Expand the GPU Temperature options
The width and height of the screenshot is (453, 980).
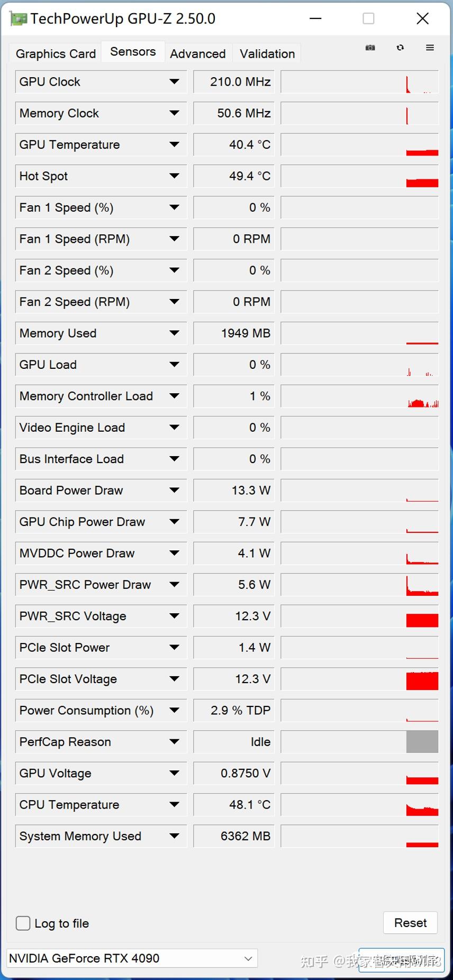coord(175,144)
